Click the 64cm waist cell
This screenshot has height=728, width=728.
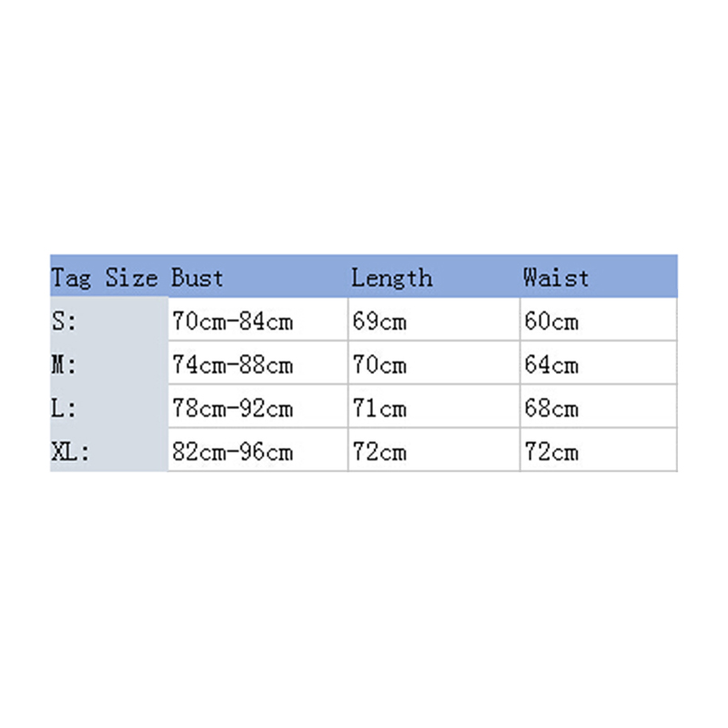click(x=551, y=365)
